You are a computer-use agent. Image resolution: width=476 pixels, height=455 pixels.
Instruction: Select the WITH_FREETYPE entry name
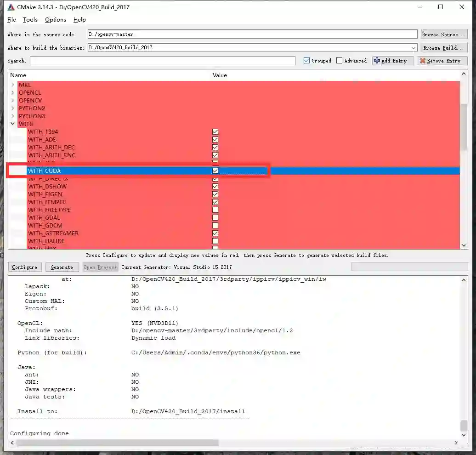pos(49,210)
